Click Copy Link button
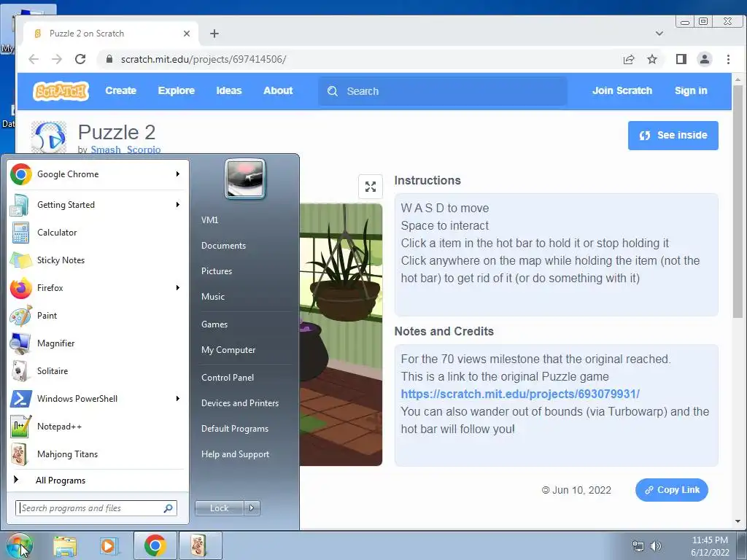This screenshot has height=560, width=747. point(672,490)
